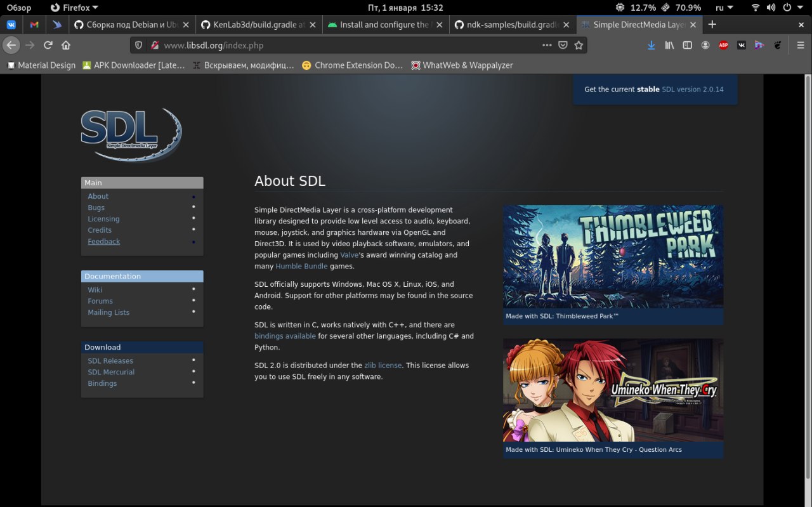The image size is (812, 507).
Task: Open a new tab with plus button
Action: pos(712,25)
